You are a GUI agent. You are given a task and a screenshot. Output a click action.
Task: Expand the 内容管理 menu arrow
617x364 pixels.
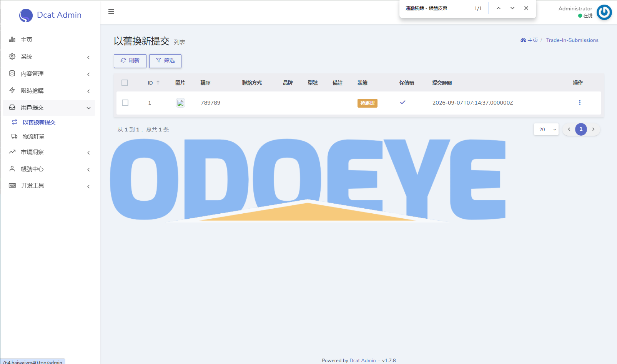coord(88,74)
